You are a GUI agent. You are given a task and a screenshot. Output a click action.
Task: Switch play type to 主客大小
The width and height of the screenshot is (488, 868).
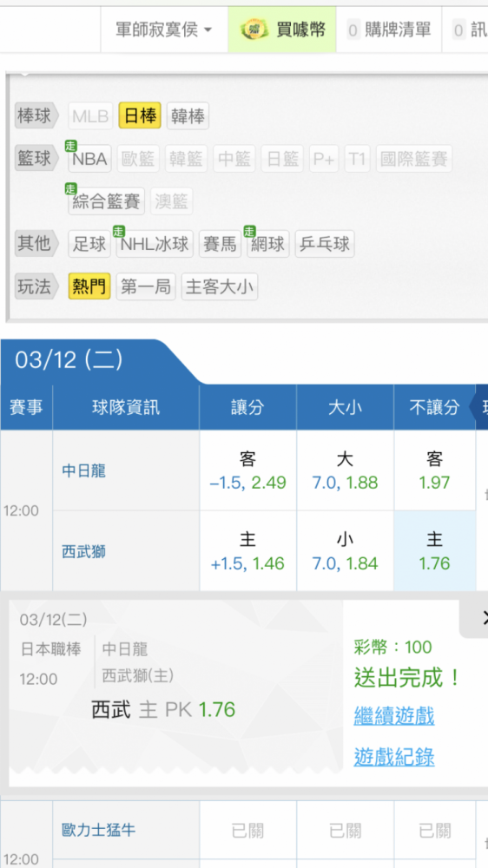pyautogui.click(x=220, y=286)
